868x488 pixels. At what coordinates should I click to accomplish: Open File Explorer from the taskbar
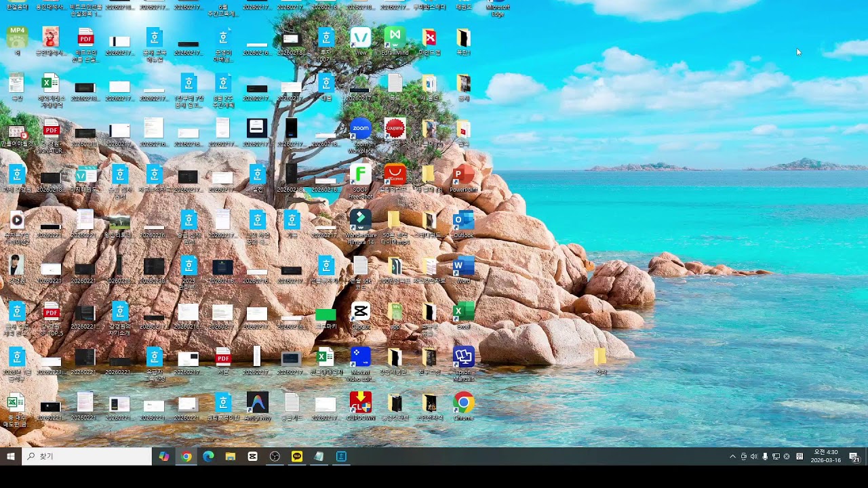coord(231,456)
